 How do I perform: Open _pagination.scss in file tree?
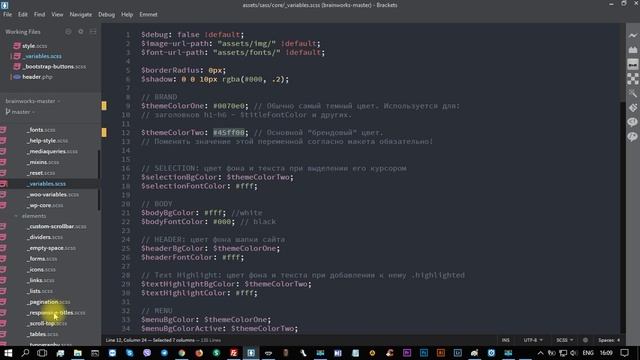click(49, 302)
